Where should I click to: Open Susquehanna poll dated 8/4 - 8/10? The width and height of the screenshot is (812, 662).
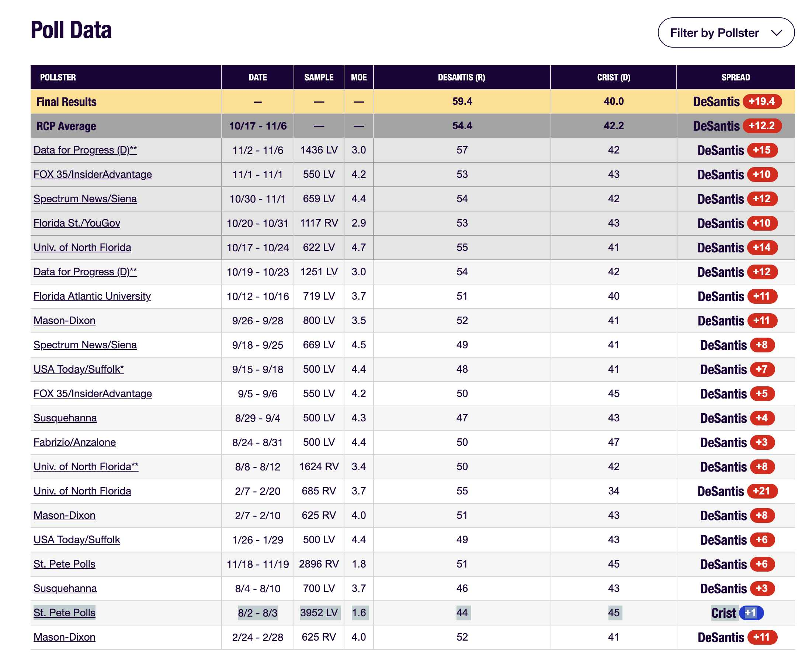[x=65, y=589]
